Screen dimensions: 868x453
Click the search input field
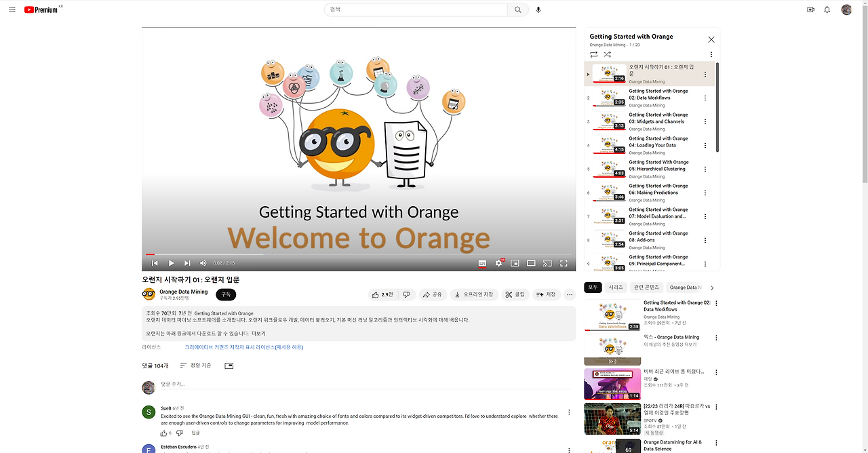click(x=415, y=9)
